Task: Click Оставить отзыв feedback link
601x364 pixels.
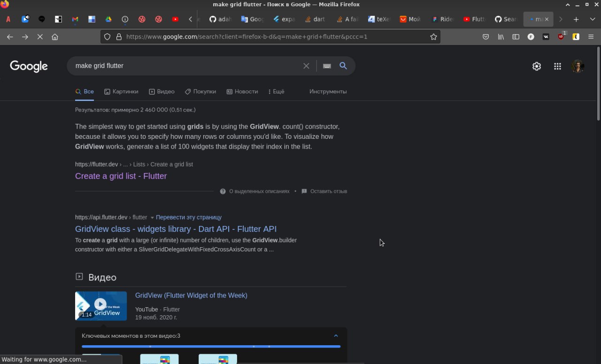Action: [x=324, y=191]
